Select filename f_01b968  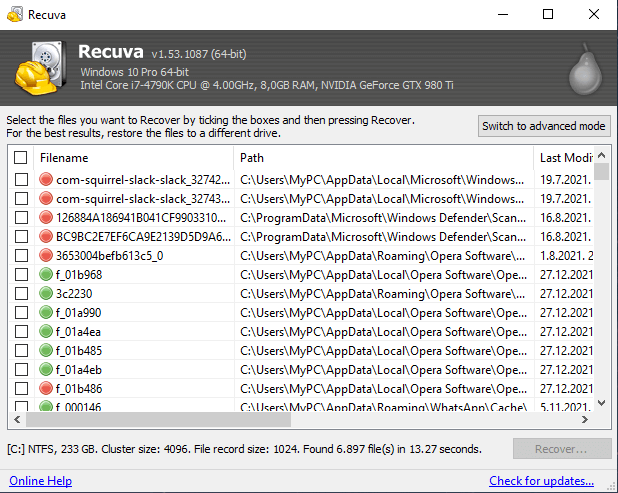point(79,275)
